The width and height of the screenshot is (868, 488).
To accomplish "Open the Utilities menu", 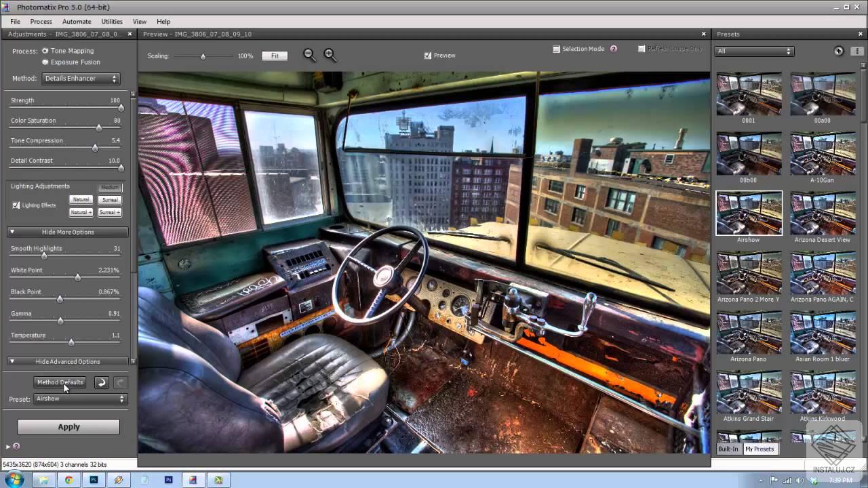I will [x=112, y=22].
